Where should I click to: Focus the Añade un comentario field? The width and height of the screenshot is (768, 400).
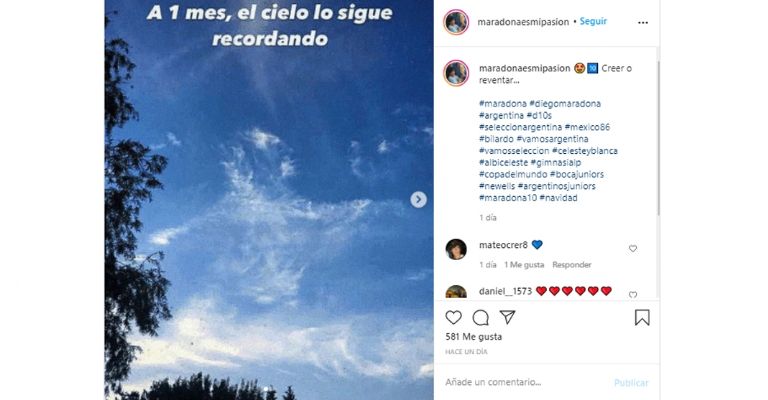(x=524, y=382)
